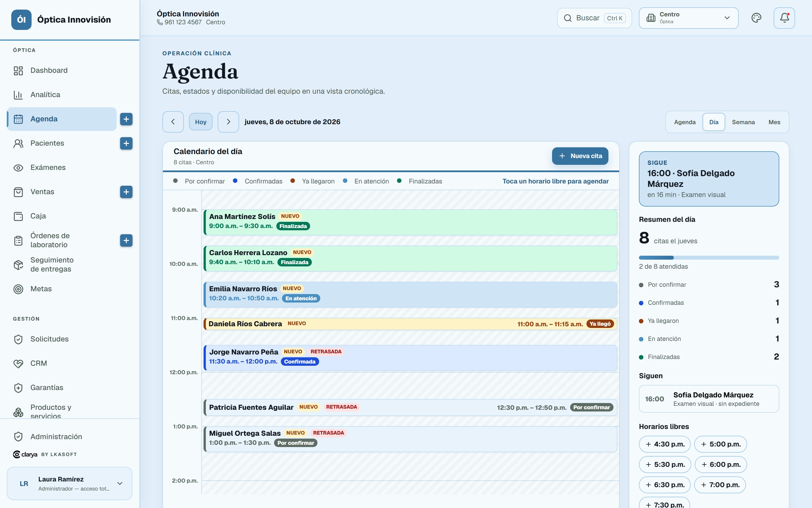
Task: Switch to the Agenda view tab
Action: coord(685,122)
